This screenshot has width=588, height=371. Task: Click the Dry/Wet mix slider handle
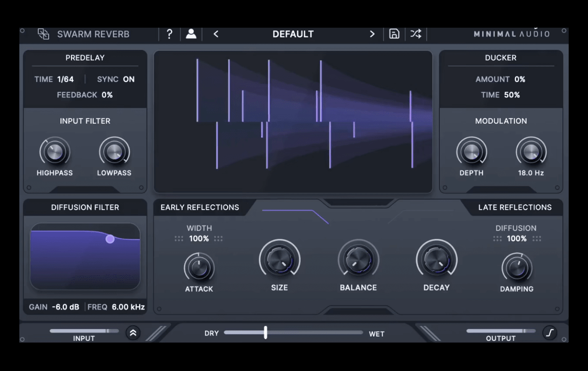tap(265, 332)
